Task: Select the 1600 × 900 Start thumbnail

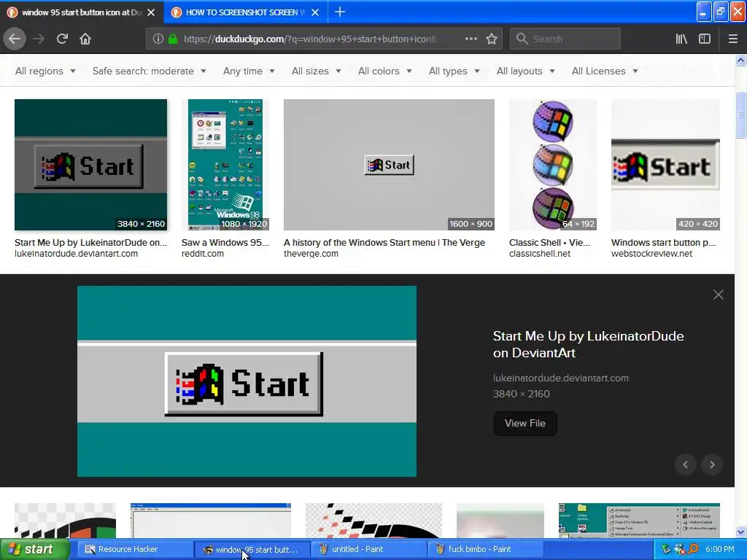Action: pos(389,165)
